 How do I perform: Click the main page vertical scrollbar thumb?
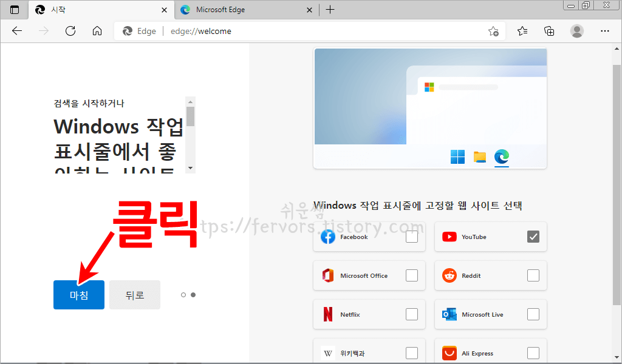[x=617, y=184]
